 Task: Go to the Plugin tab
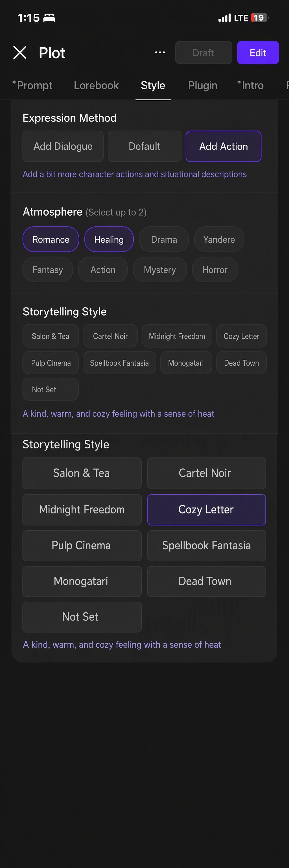203,86
